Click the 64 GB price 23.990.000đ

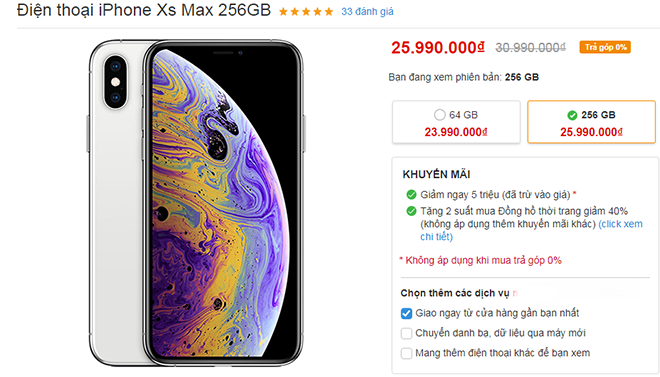pos(456,132)
